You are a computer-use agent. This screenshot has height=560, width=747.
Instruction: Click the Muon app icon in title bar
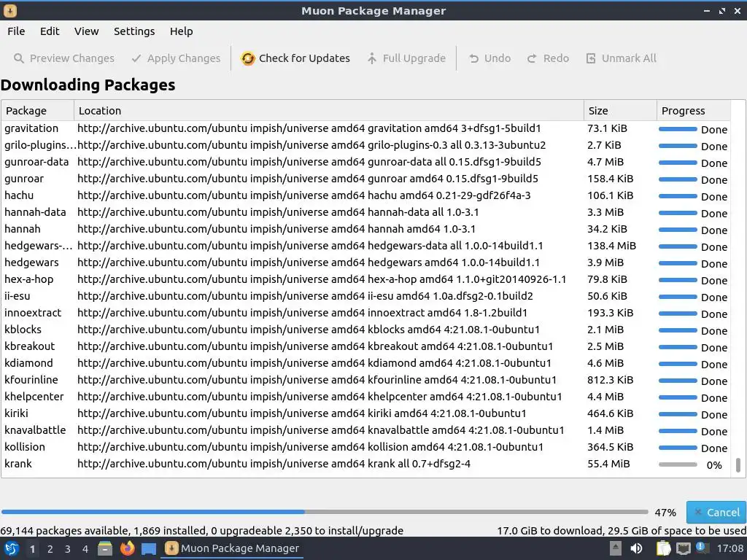coord(10,10)
